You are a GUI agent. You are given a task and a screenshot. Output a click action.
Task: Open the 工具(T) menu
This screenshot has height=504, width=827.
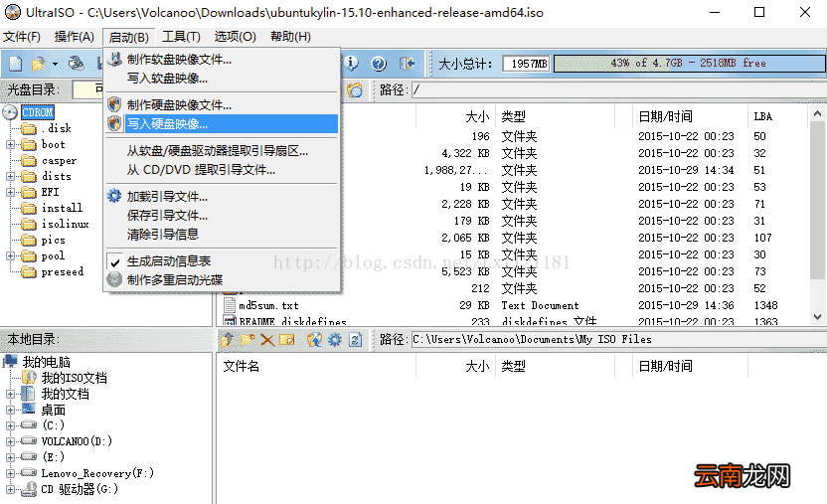[181, 37]
